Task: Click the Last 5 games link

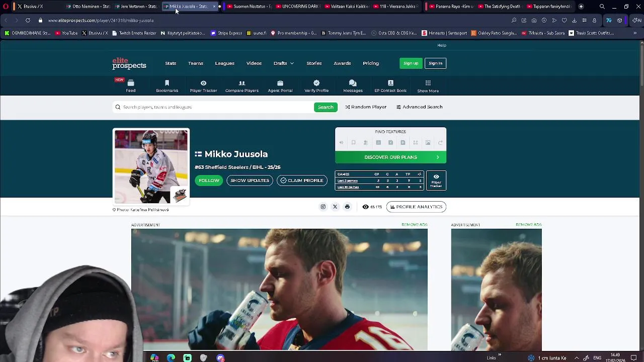Action: pyautogui.click(x=348, y=180)
